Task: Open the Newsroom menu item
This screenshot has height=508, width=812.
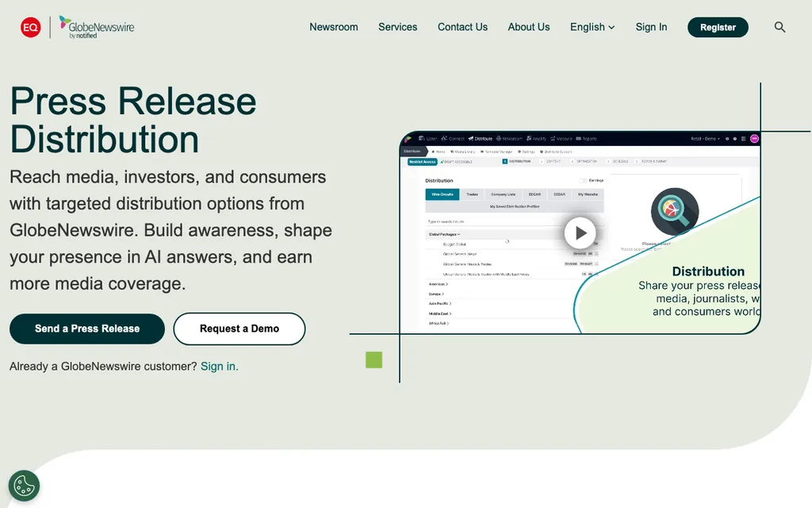Action: [334, 27]
